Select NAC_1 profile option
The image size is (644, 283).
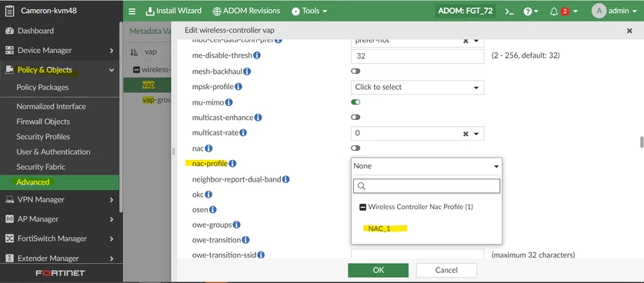coord(379,228)
